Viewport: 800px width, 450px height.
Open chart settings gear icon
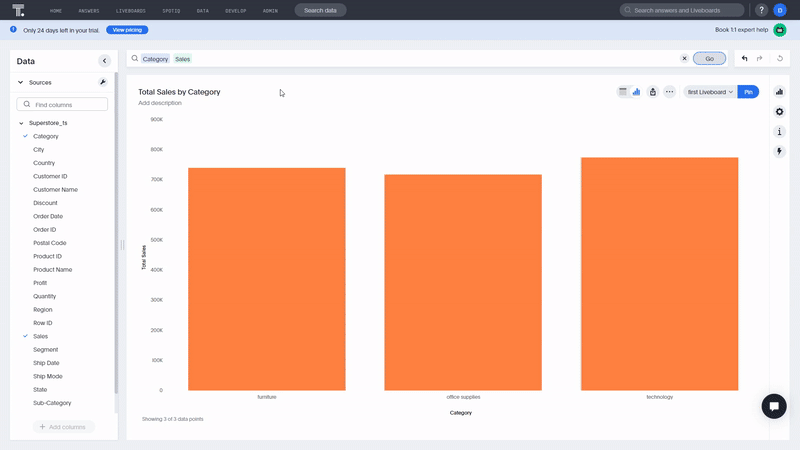pos(779,112)
